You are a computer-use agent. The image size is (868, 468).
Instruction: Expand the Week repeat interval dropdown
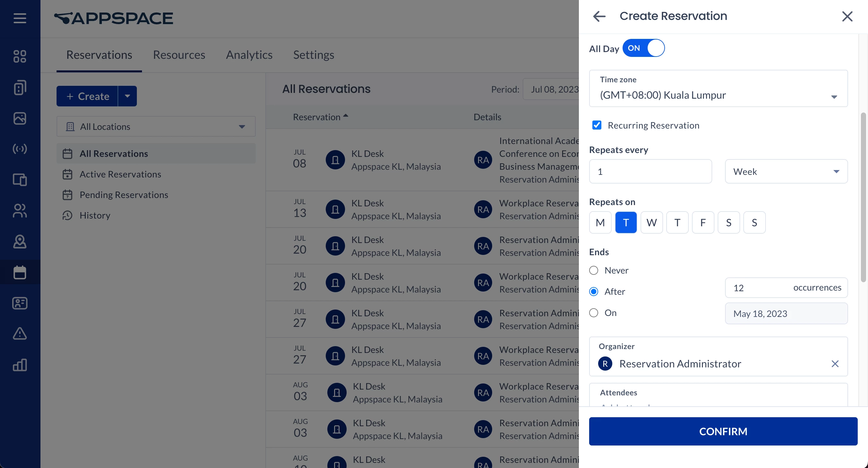pyautogui.click(x=786, y=172)
